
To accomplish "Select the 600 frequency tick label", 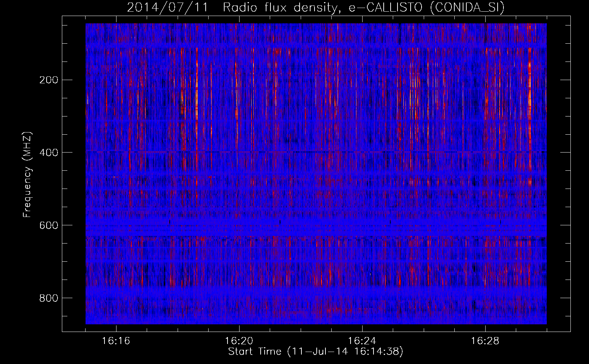I will 49,225.
